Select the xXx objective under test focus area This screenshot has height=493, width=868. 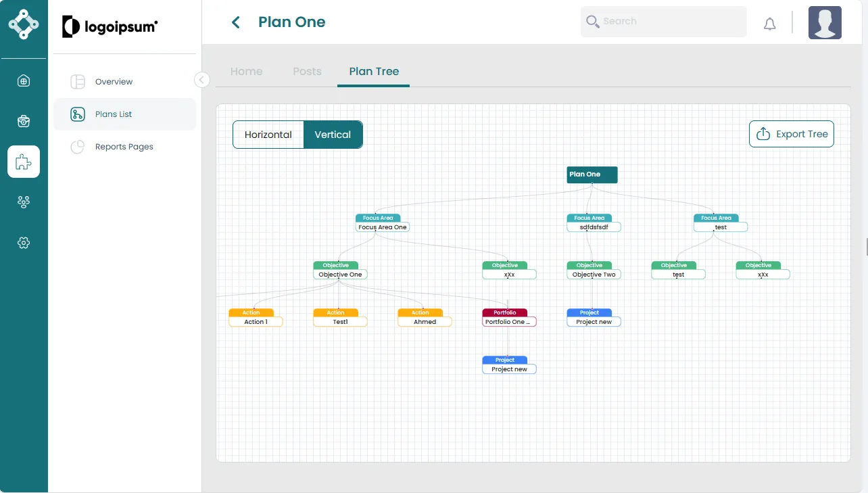tap(763, 271)
